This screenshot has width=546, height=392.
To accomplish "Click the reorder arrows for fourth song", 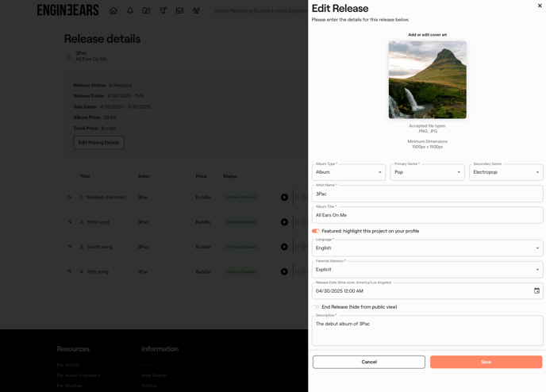I will click(70, 247).
